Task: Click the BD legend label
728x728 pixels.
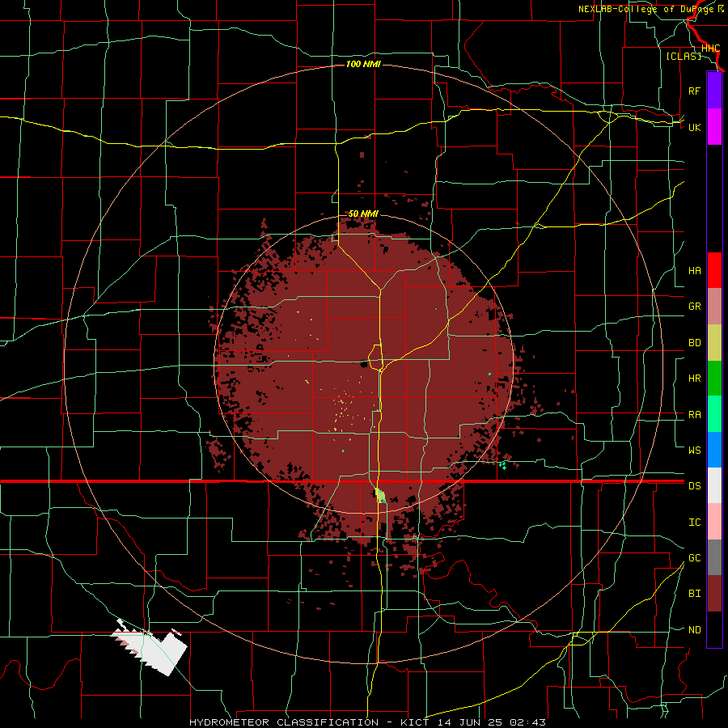Action: pos(694,343)
